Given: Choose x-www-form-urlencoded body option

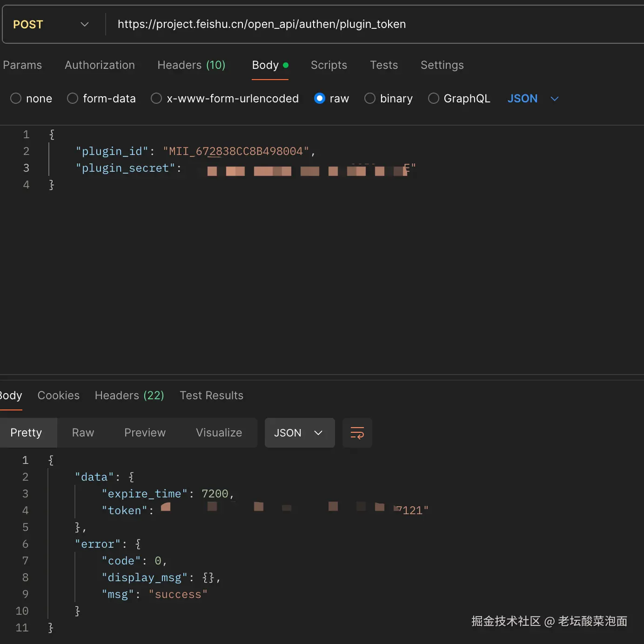Looking at the screenshot, I should (x=156, y=99).
